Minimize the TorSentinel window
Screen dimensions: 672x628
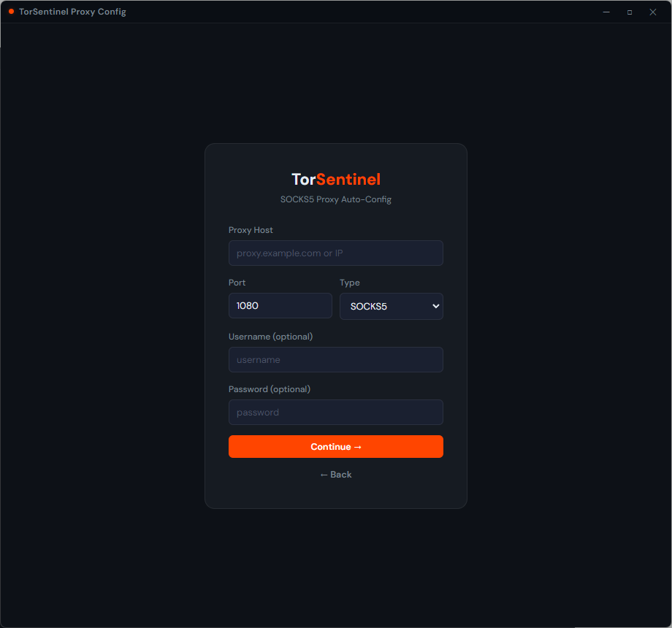(x=606, y=12)
